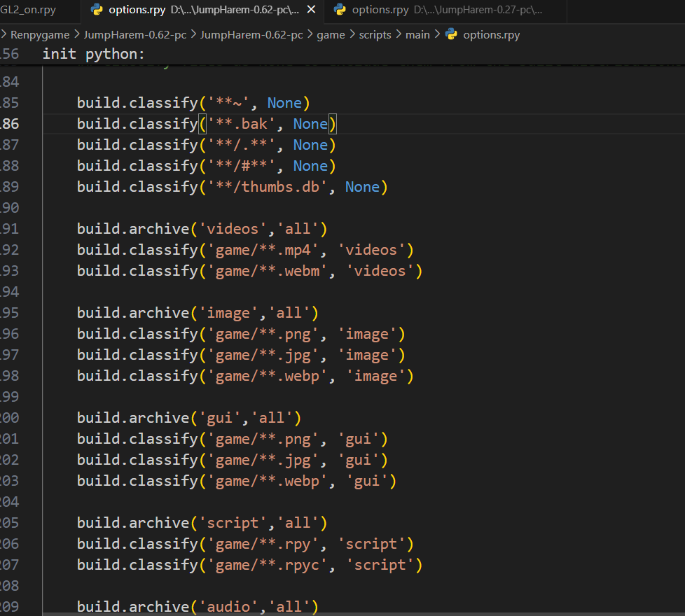Click the Python file icon in breadcrumb
685x616 pixels.
tap(451, 34)
